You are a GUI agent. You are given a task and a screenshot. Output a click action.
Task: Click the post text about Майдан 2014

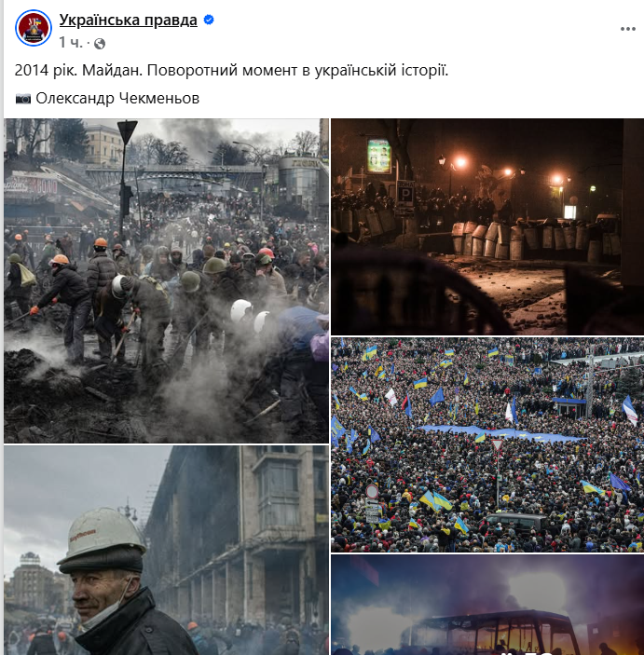[x=231, y=70]
